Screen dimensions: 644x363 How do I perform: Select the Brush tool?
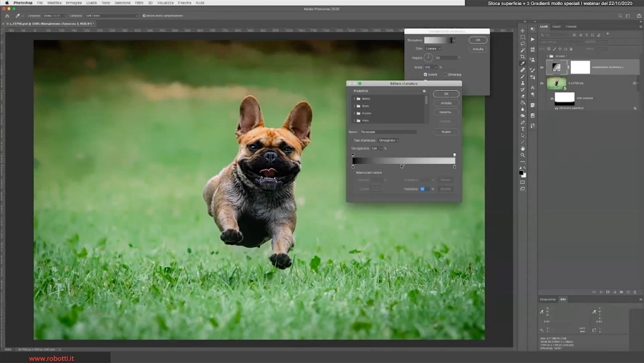[523, 77]
